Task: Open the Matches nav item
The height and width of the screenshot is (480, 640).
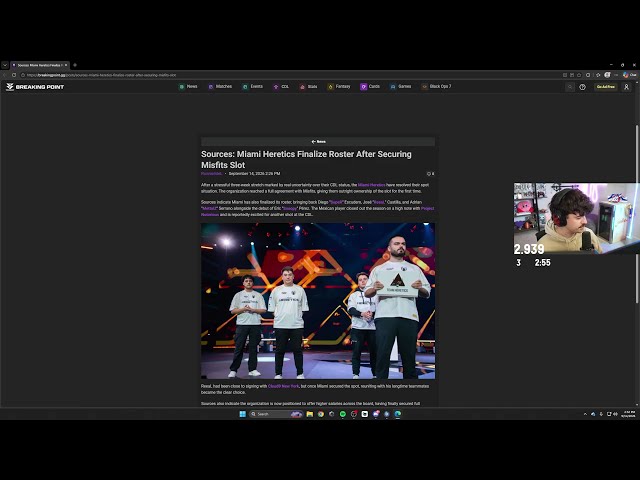Action: (220, 87)
